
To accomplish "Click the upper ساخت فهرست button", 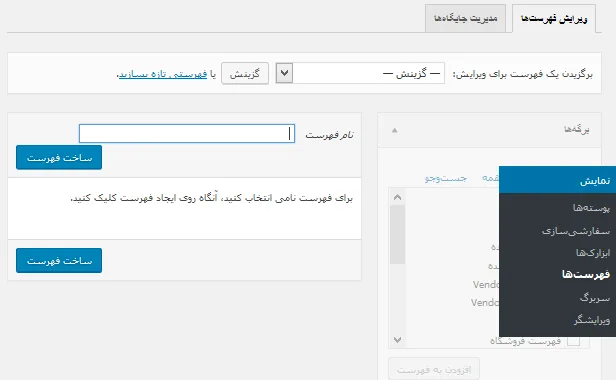I will pyautogui.click(x=59, y=158).
